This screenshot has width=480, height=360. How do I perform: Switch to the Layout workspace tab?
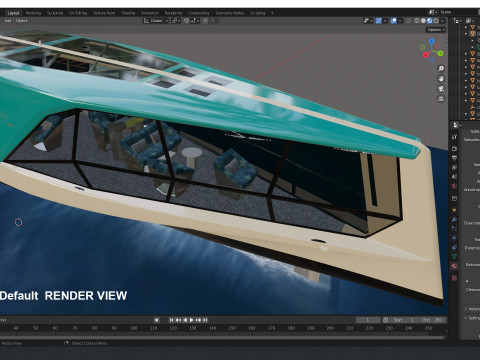coord(13,13)
